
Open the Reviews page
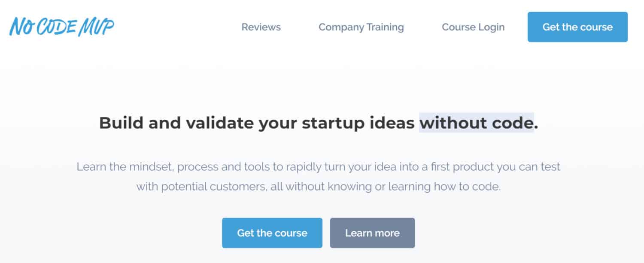[x=261, y=27]
